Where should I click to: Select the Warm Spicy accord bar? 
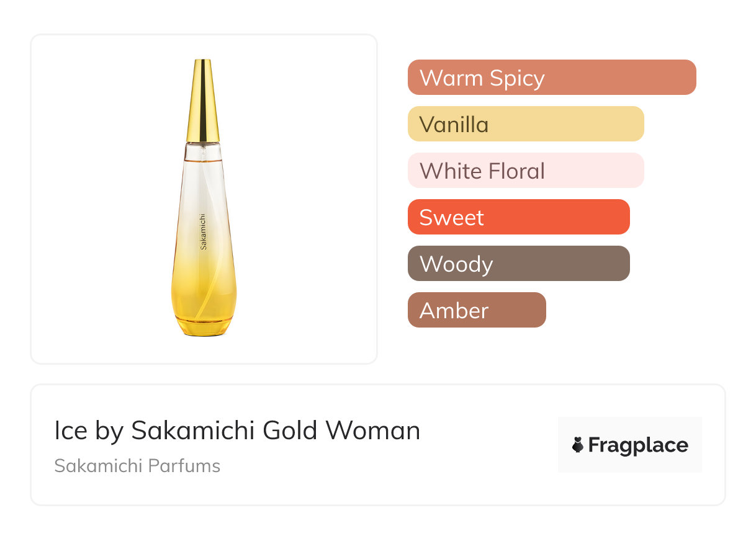(551, 78)
